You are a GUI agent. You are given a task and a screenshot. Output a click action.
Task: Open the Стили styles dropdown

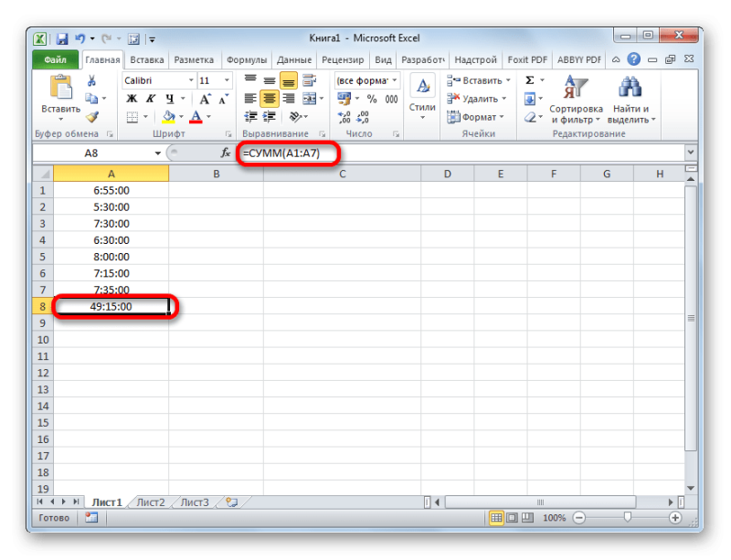422,98
